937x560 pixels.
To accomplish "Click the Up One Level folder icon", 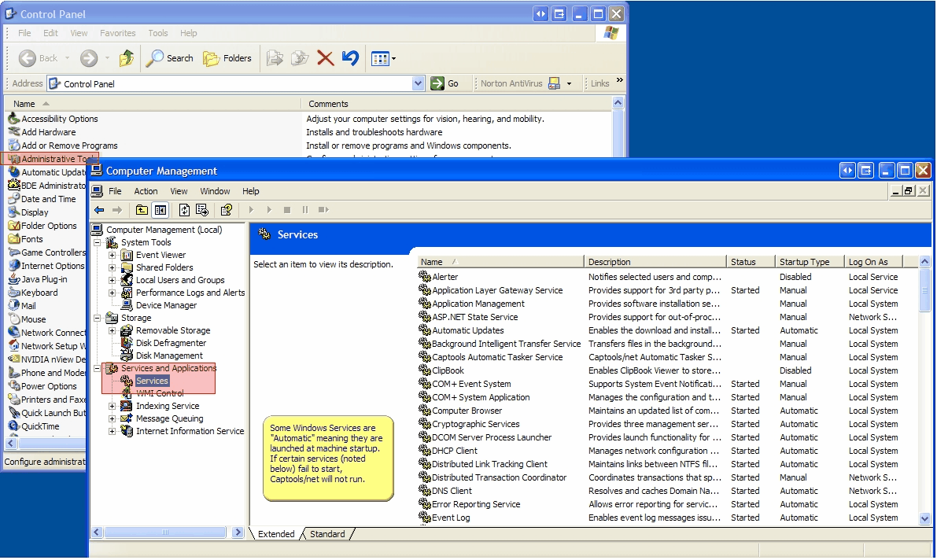I will (142, 209).
